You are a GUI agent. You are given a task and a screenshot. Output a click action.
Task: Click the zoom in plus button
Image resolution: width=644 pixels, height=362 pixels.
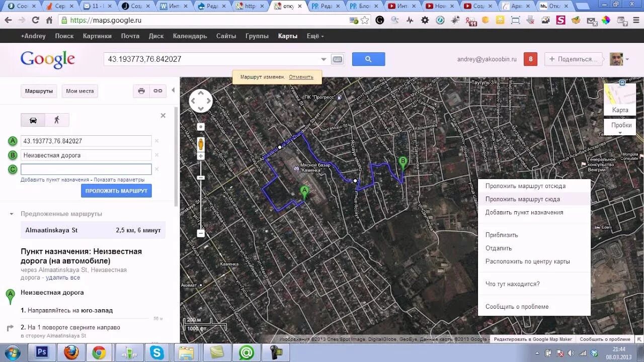pos(201,156)
